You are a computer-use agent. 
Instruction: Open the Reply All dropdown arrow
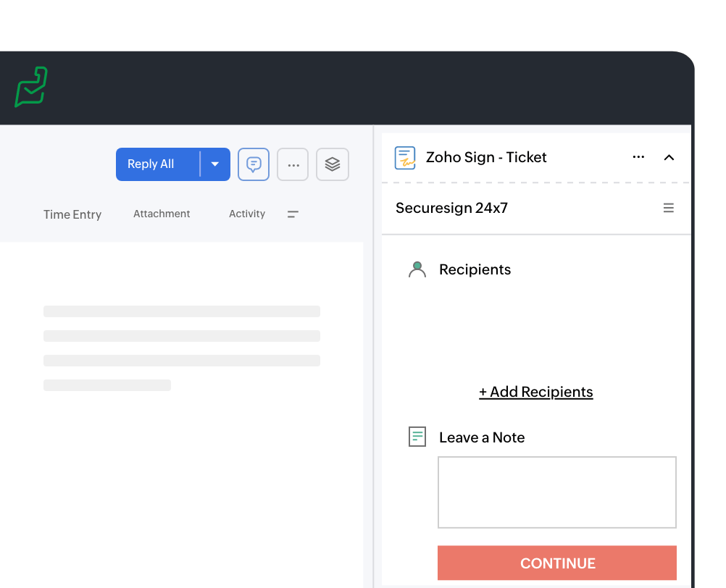click(215, 164)
